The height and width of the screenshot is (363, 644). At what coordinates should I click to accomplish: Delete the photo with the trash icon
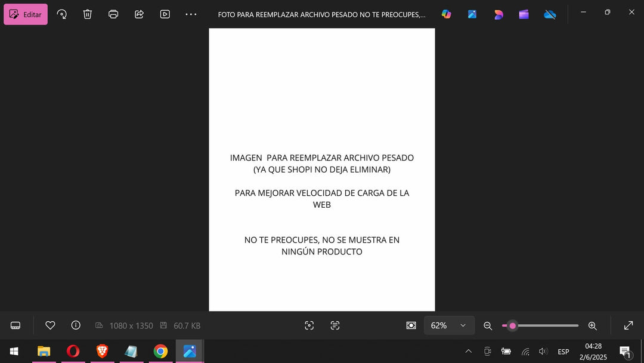pos(88,14)
